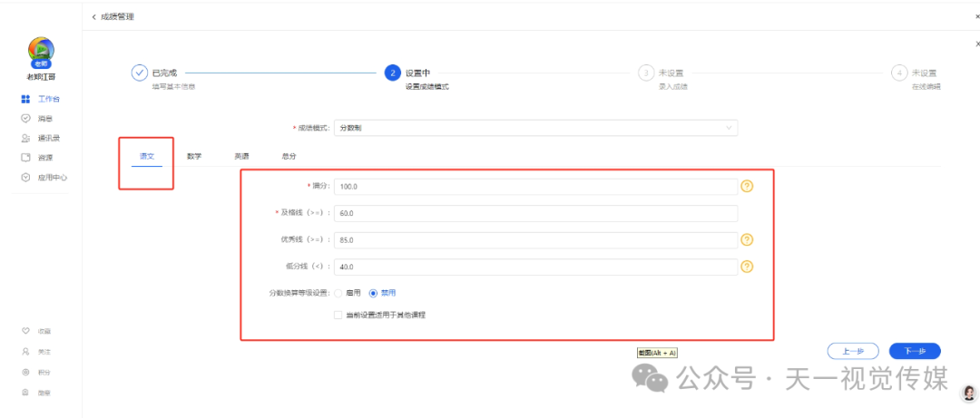Click the 设置中 step label
This screenshot has height=418, width=980.
click(x=417, y=73)
